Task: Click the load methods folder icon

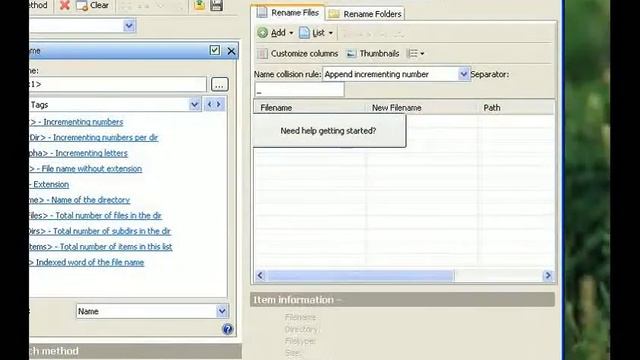Action: pos(200,5)
